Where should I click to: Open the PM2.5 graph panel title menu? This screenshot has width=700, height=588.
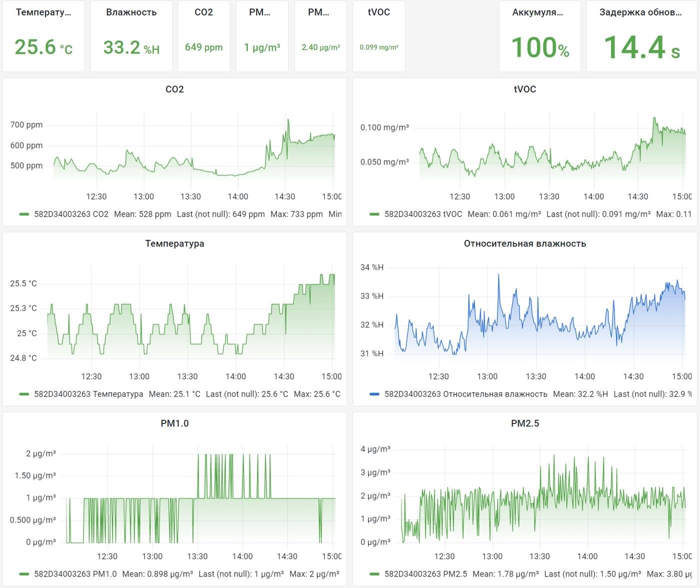(524, 423)
